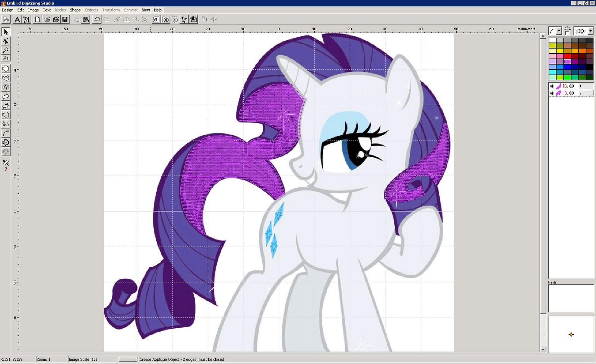This screenshot has width=596, height=364.
Task: Activate the Zoom magnifier tool
Action: (6, 50)
